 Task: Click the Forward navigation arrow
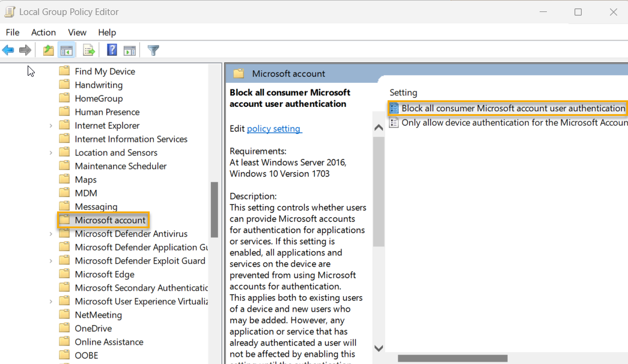coord(25,50)
